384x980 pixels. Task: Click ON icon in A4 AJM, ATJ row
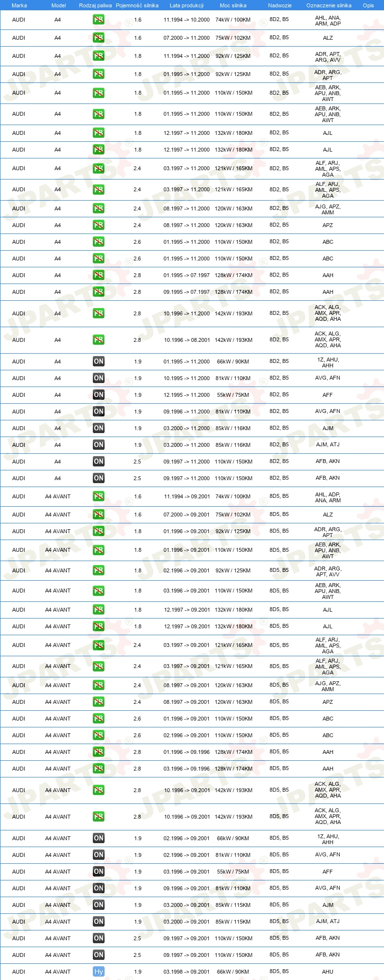(98, 445)
